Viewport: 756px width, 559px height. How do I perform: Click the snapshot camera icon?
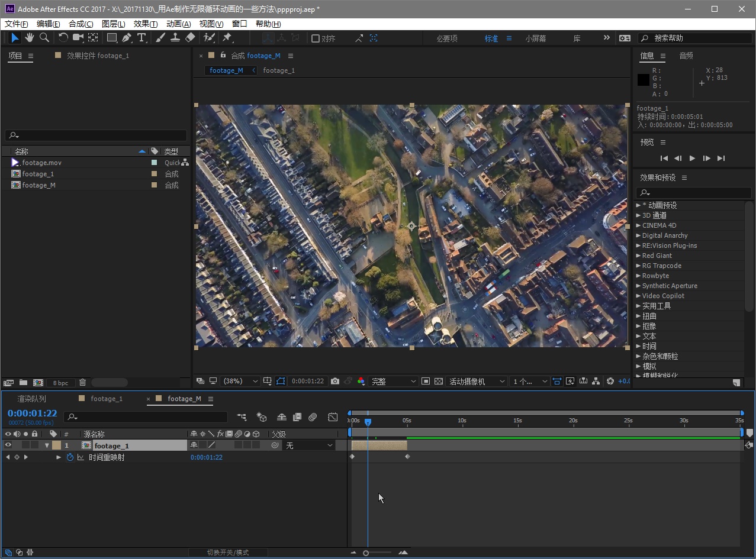[335, 382]
